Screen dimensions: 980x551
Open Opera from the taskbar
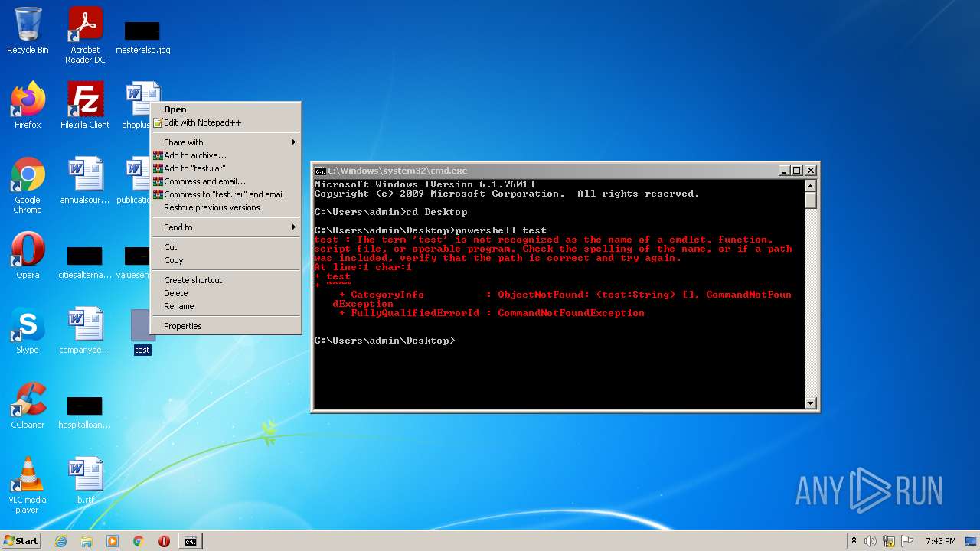click(164, 541)
